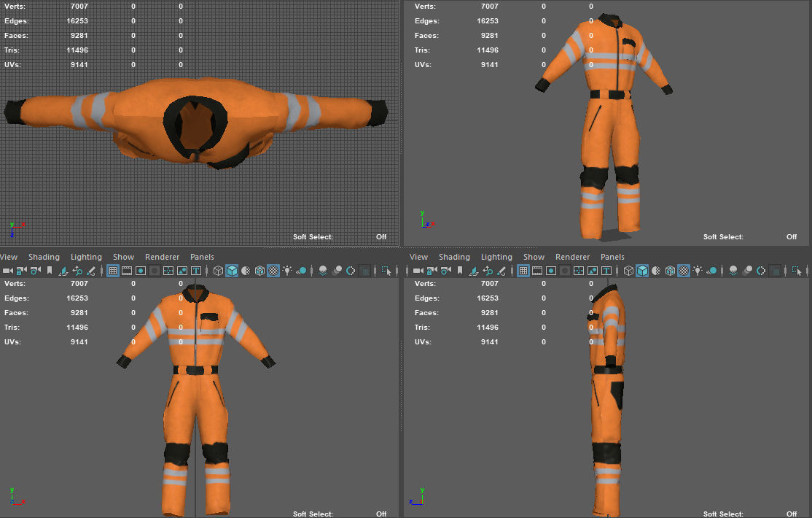Open Panels menu in side-view panel
The width and height of the screenshot is (812, 518).
[x=612, y=258]
